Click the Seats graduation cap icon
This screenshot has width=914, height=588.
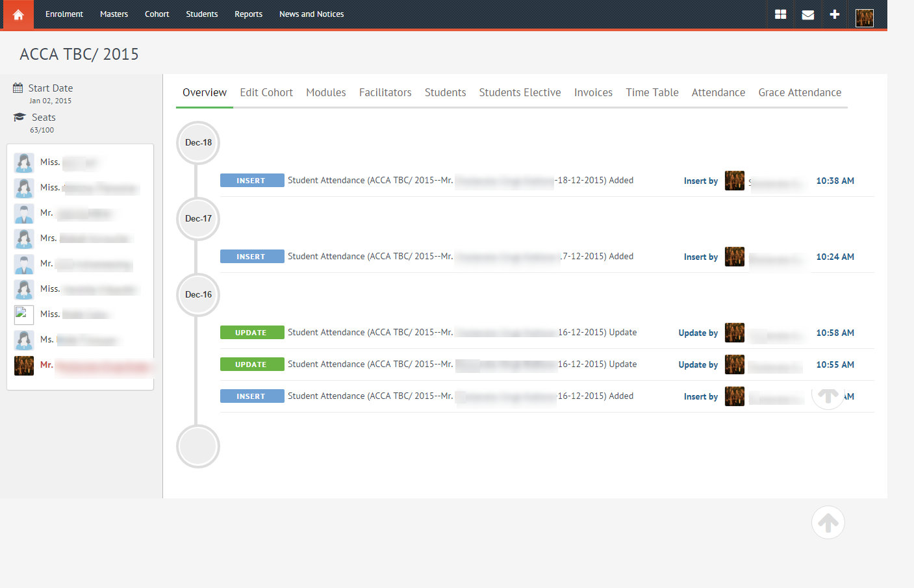click(19, 117)
